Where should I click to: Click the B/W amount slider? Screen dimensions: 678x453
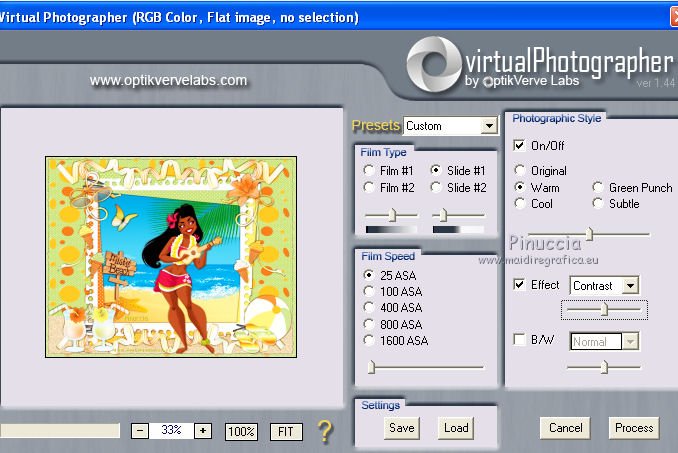pyautogui.click(x=604, y=367)
